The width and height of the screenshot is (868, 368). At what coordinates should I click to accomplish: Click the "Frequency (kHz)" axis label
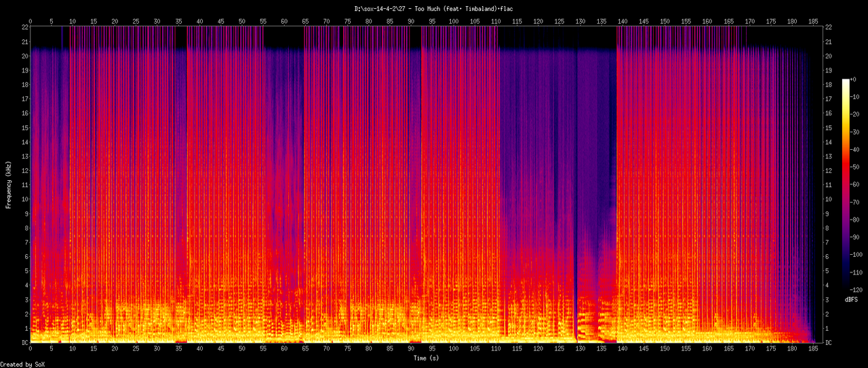pyautogui.click(x=9, y=185)
